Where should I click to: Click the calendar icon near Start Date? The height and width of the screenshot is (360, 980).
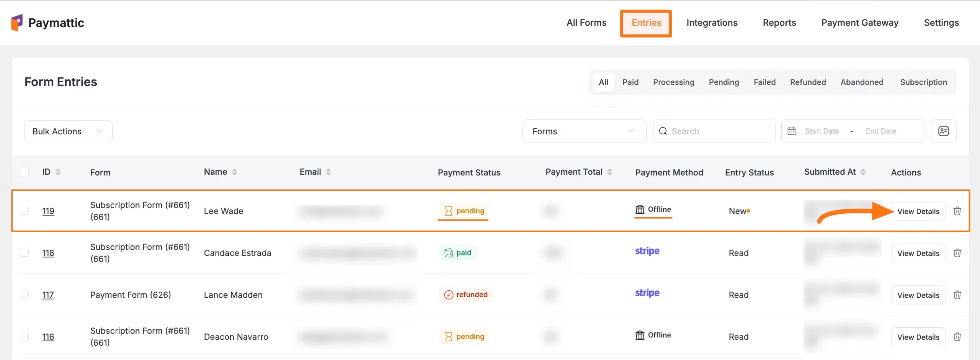pyautogui.click(x=792, y=131)
